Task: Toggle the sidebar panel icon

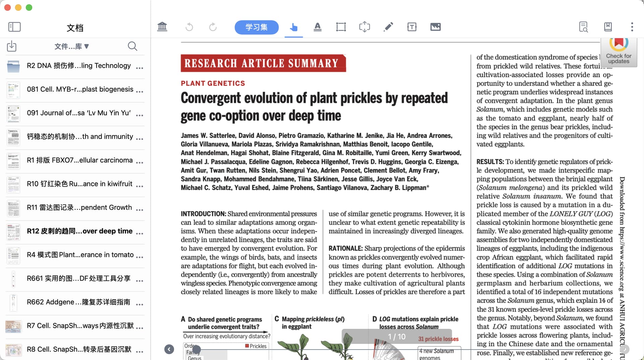Action: click(x=14, y=27)
